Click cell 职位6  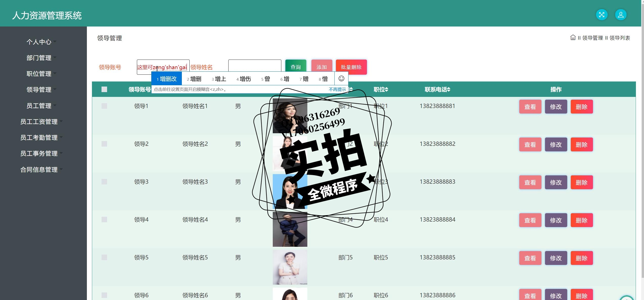click(381, 295)
